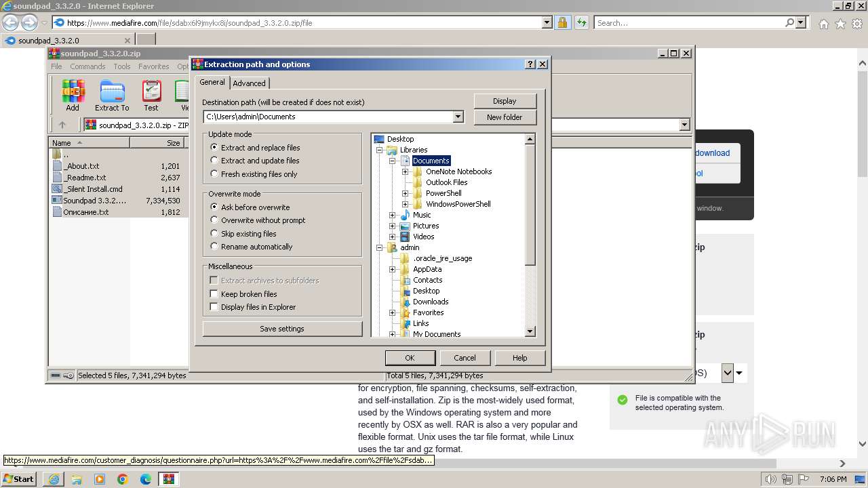Switch to the Advanced tab
This screenshot has height=488, width=868.
(x=250, y=83)
